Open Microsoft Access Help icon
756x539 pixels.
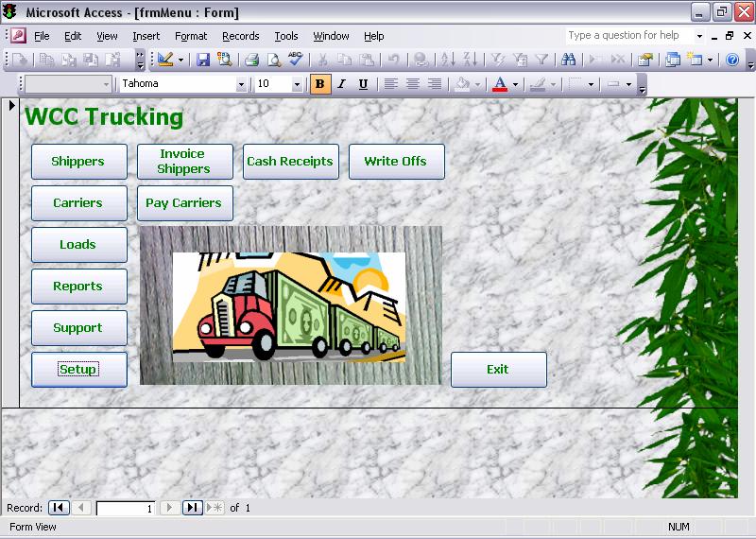tap(731, 60)
